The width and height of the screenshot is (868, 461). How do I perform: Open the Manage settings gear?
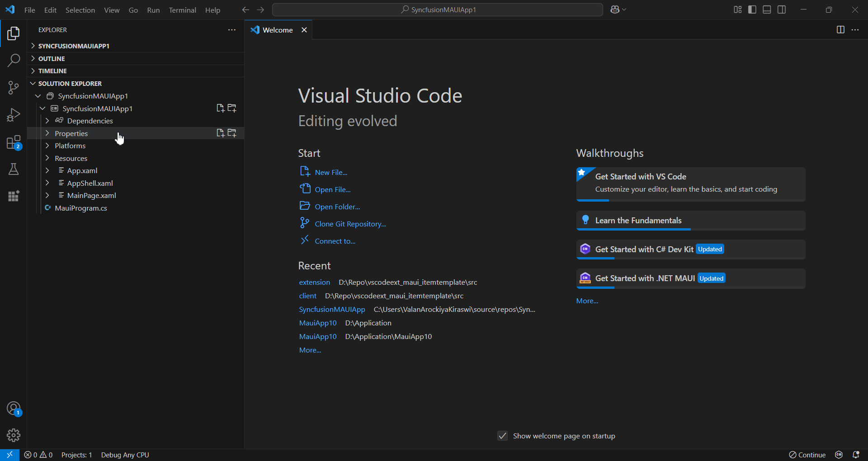14,435
